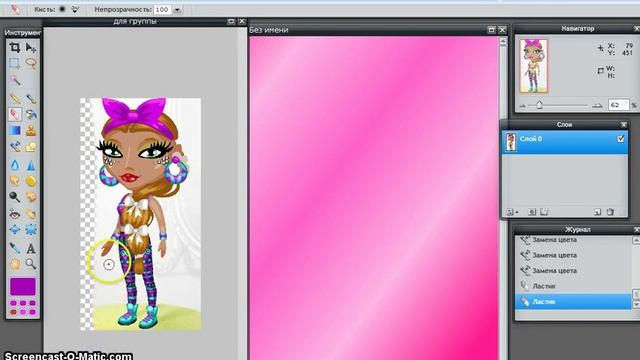
Task: Click the zoom percentage field in Навигатор
Action: (619, 105)
